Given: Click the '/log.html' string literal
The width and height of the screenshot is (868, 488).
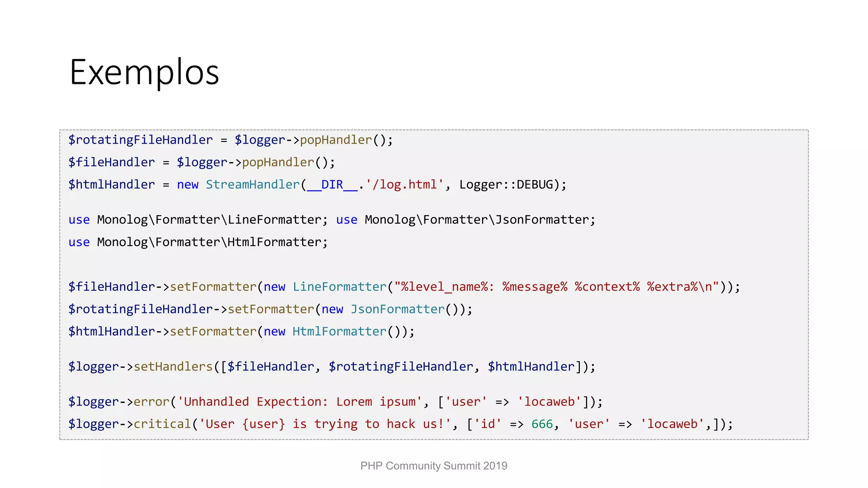Looking at the screenshot, I should click(405, 185).
